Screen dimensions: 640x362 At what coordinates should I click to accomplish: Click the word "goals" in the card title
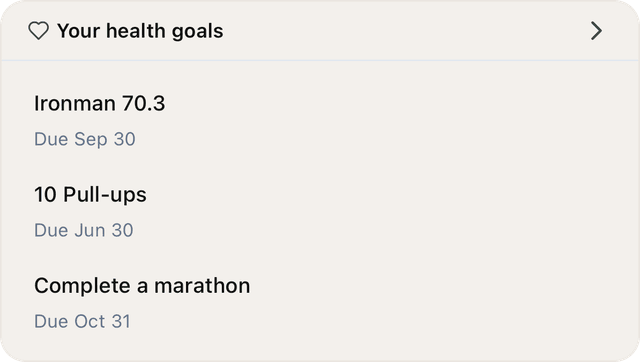click(x=198, y=32)
